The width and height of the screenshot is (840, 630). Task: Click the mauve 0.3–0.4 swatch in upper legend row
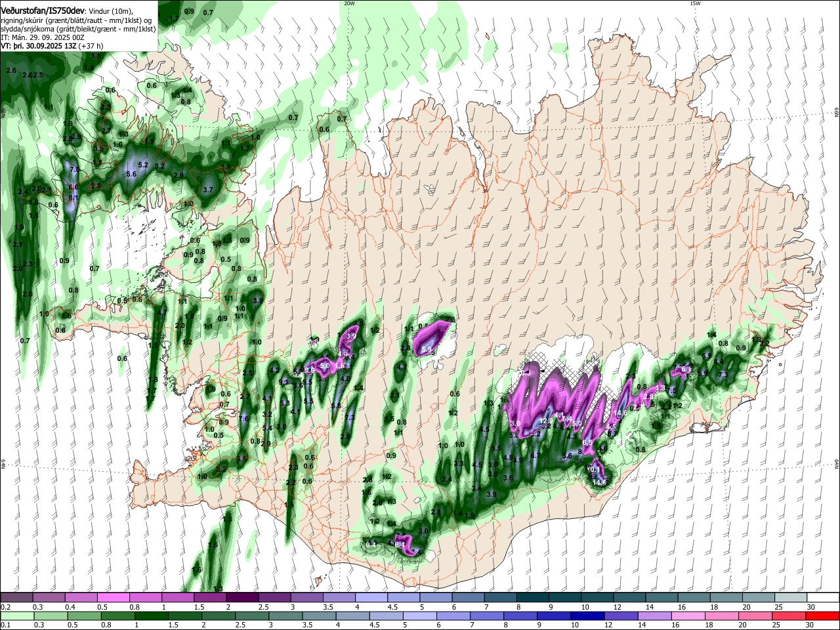[48, 598]
